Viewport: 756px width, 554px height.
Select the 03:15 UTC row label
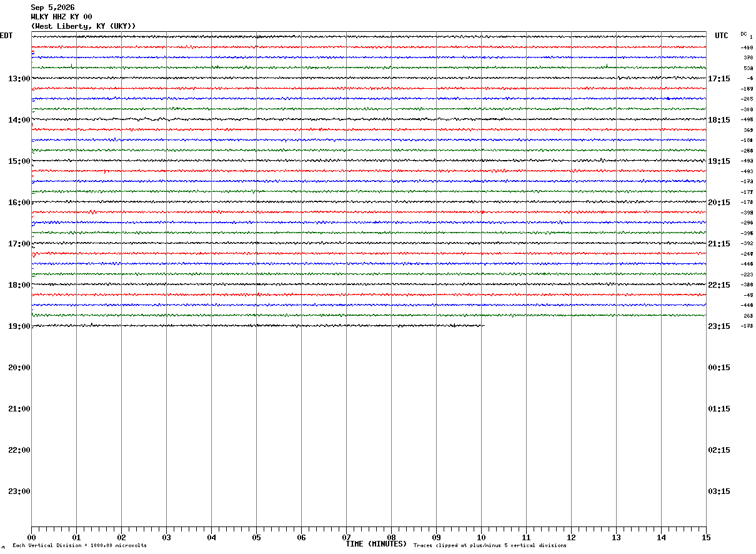(x=719, y=491)
